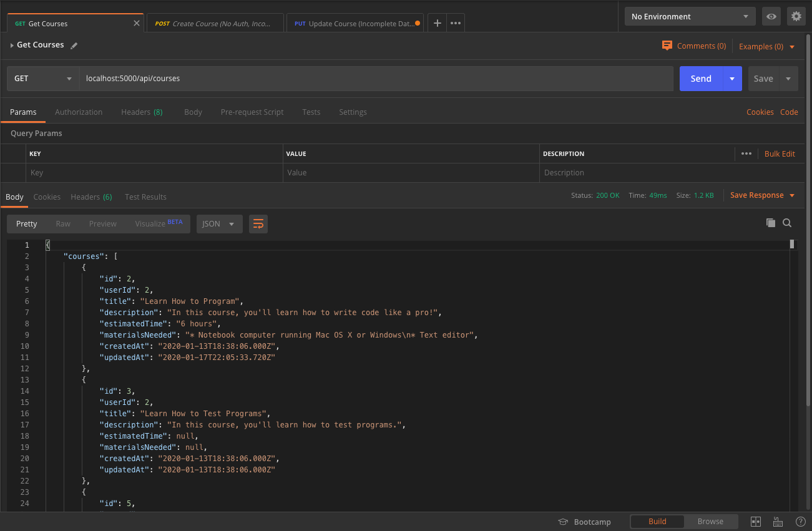Open query params column options three dots

[x=746, y=153]
